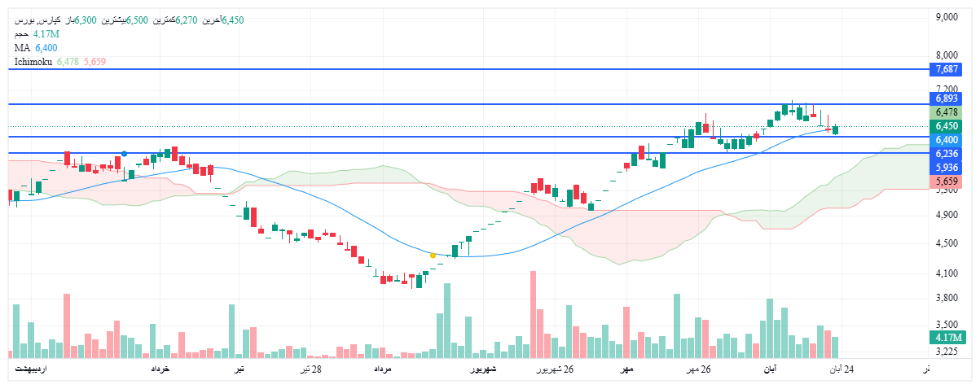Click the blue dot marker on the chart

[124, 153]
